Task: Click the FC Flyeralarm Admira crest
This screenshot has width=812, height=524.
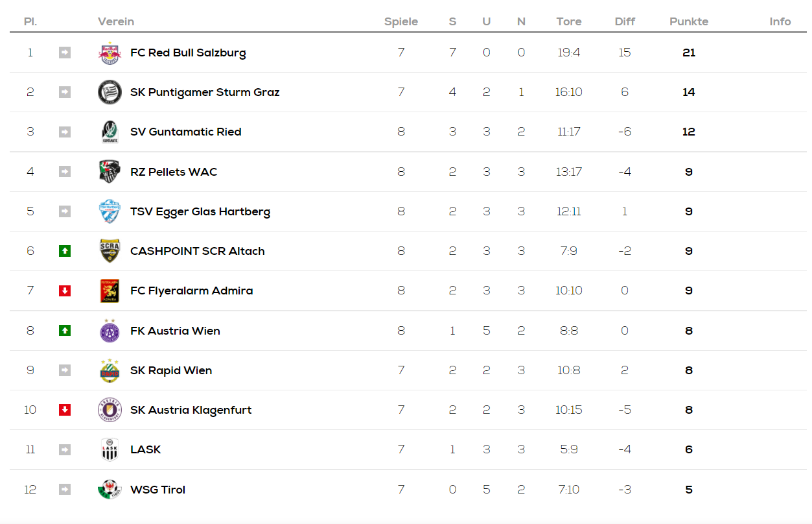Action: click(x=110, y=291)
